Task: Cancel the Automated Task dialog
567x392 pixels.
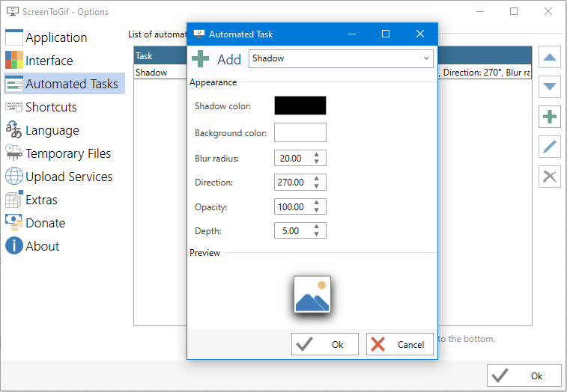Action: pyautogui.click(x=399, y=344)
